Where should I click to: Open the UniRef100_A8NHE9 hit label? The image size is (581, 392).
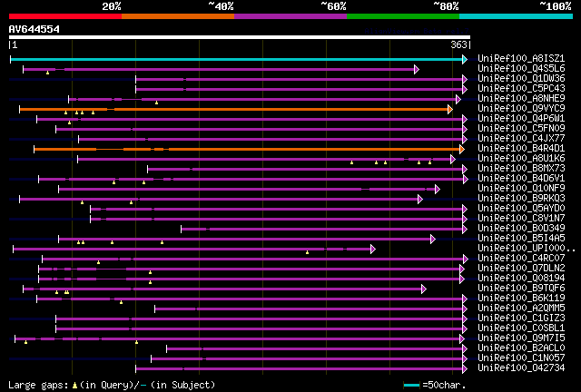coord(521,99)
